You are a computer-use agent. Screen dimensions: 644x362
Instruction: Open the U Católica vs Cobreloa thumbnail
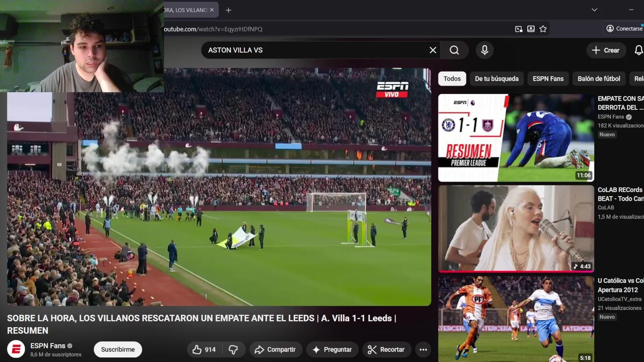tap(516, 319)
